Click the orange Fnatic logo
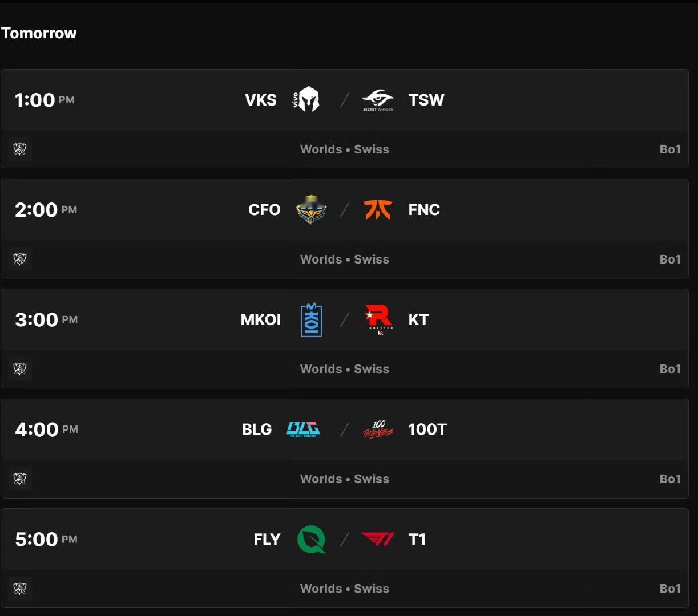The height and width of the screenshot is (616, 698). click(378, 210)
